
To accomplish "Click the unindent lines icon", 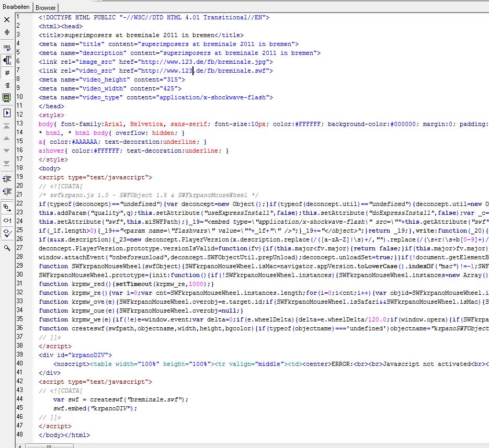I will point(7,191).
